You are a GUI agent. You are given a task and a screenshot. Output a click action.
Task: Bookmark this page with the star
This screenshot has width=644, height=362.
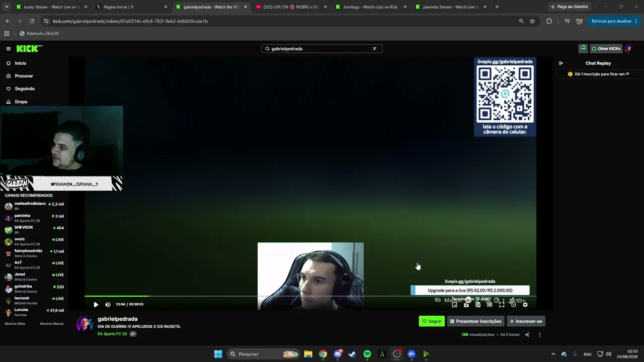(x=532, y=21)
